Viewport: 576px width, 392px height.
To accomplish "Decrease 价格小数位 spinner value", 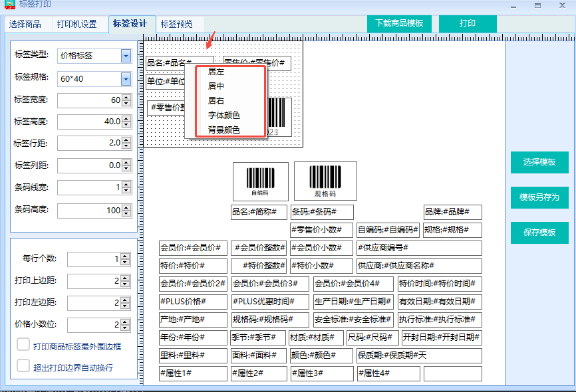I will (125, 327).
